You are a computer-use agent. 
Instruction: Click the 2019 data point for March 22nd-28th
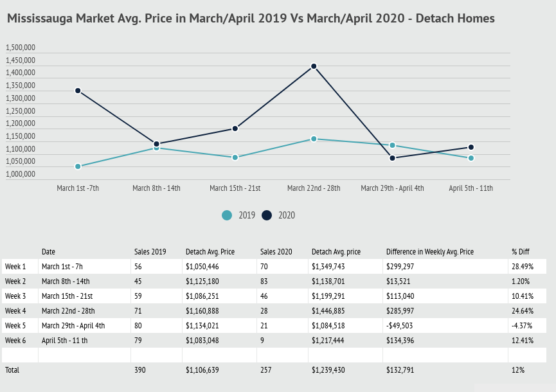[x=314, y=139]
